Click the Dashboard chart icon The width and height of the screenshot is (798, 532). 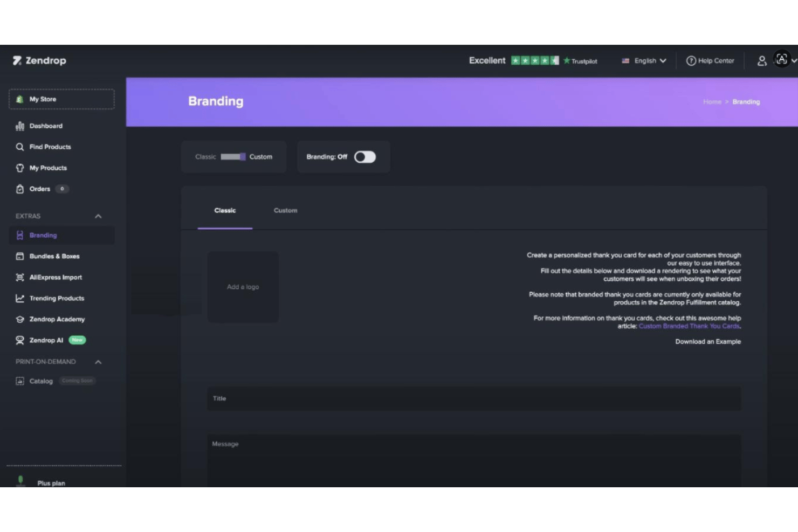coord(20,126)
